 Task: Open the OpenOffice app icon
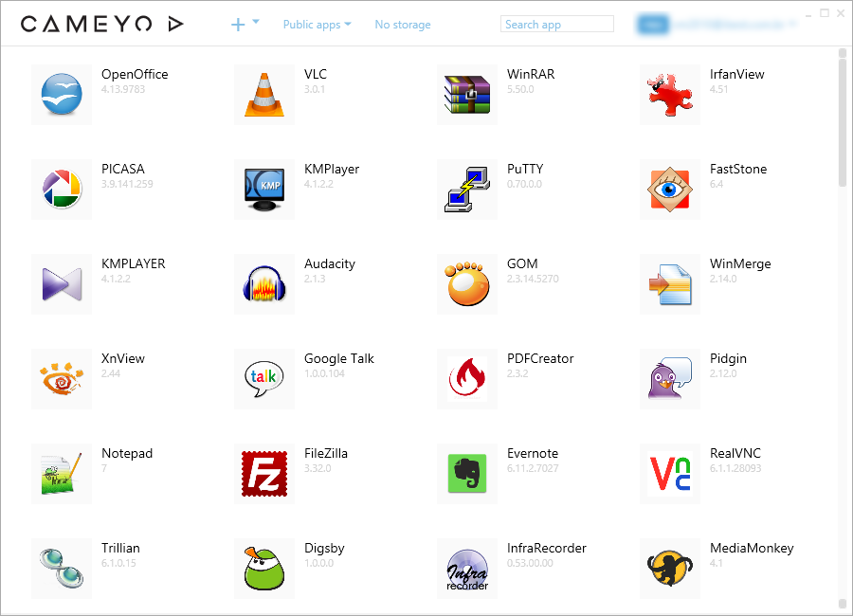[62, 95]
